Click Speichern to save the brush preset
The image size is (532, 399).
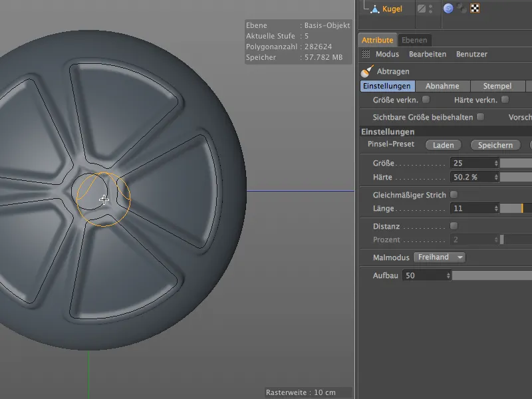coord(495,145)
